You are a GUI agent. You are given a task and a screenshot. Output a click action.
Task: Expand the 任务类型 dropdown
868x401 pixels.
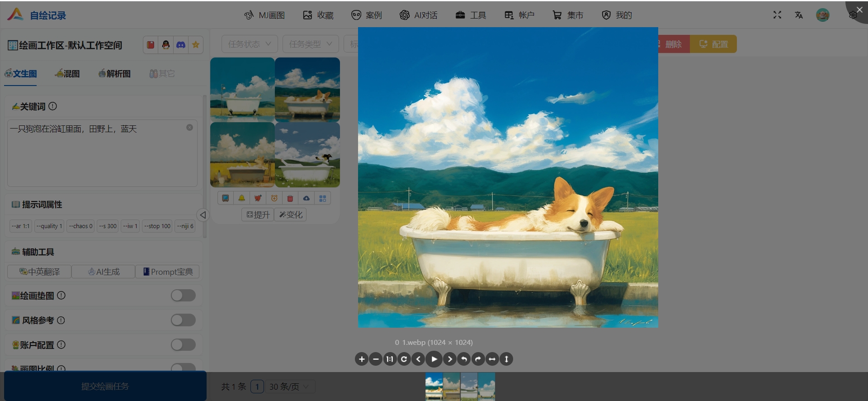click(x=311, y=44)
